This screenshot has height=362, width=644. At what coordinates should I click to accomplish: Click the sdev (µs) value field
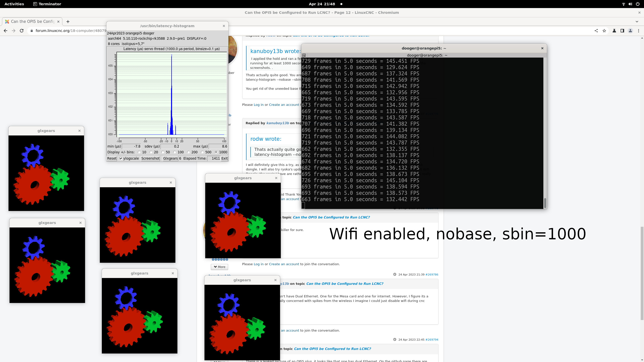[x=170, y=146]
